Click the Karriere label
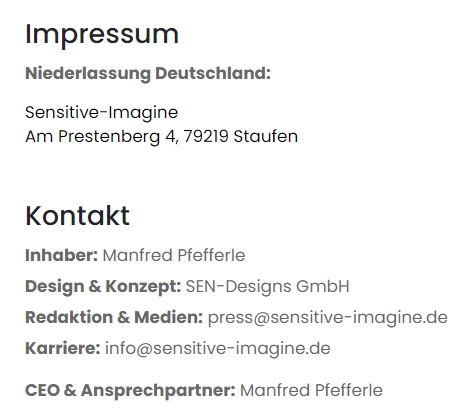This screenshot has height=417, width=468. pos(63,348)
